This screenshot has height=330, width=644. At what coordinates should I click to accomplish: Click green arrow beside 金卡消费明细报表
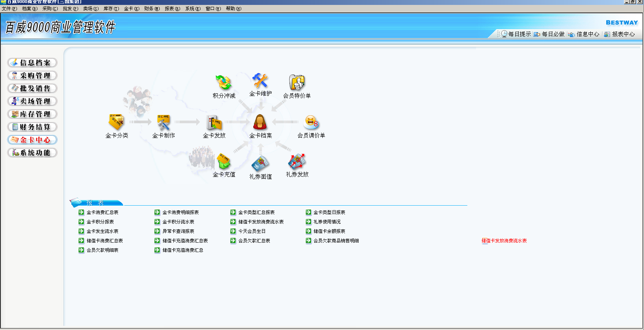pos(157,212)
